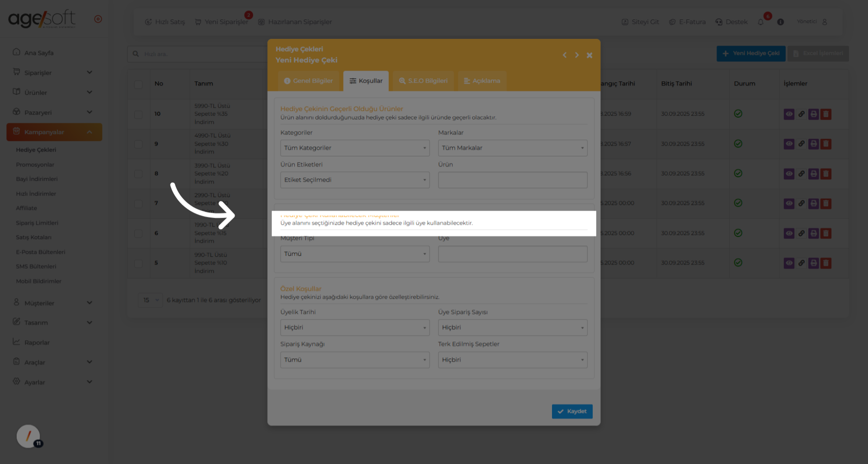Click the print icon for row 8
The image size is (868, 464).
813,173
